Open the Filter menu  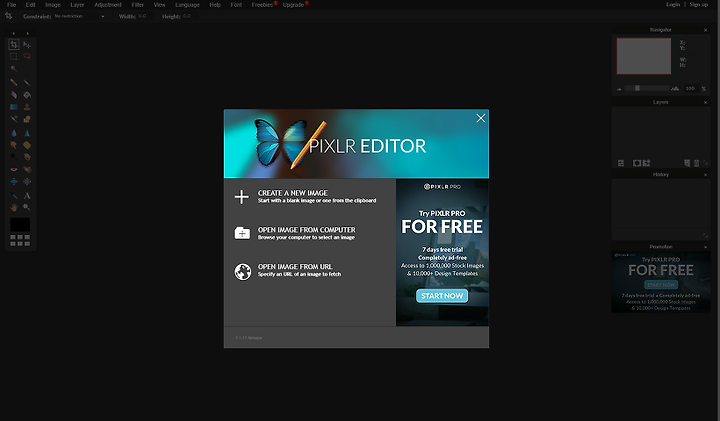(x=138, y=5)
